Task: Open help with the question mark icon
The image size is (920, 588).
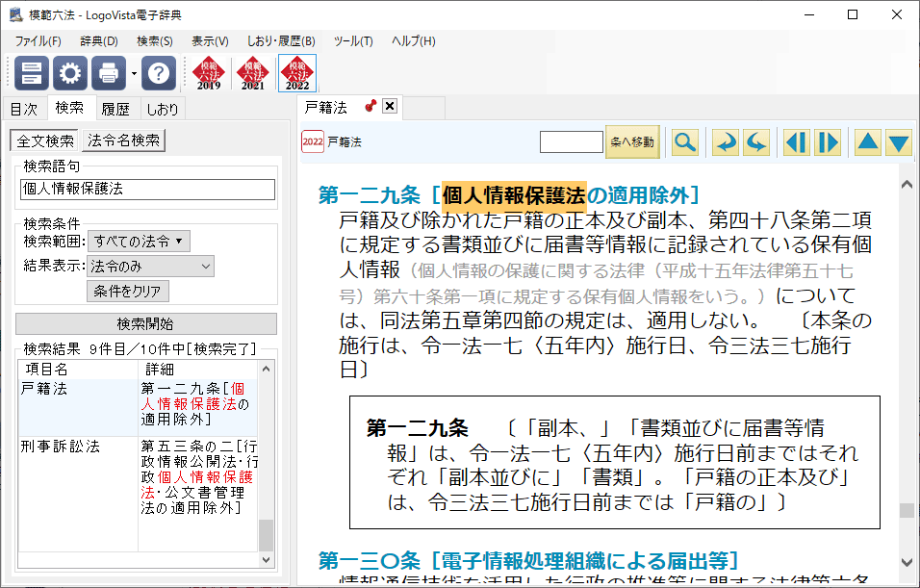Action: pyautogui.click(x=159, y=73)
